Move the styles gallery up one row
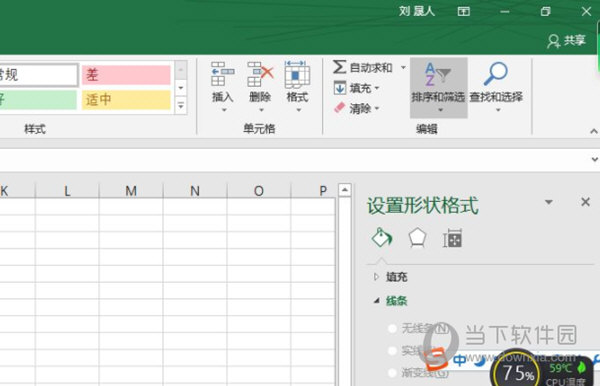The image size is (600, 386). point(181,70)
